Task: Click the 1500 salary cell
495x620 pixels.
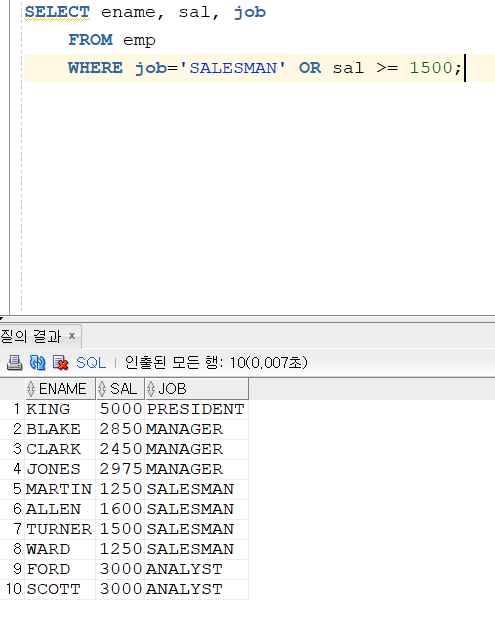Action: pos(120,529)
